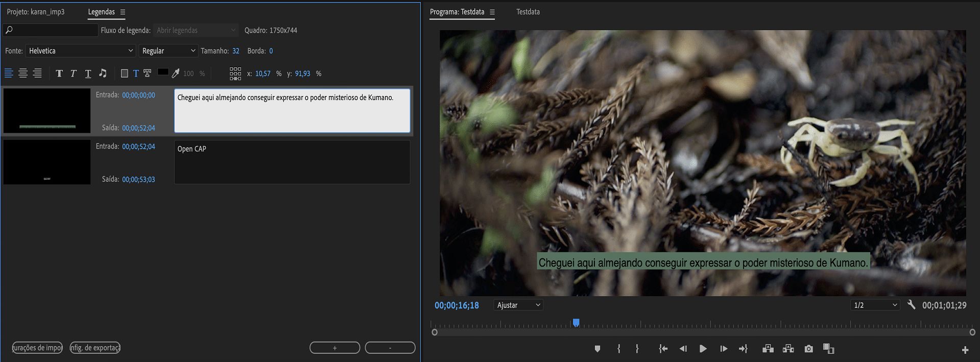The image size is (980, 362).
Task: Toggle underline caption text
Action: tap(88, 74)
